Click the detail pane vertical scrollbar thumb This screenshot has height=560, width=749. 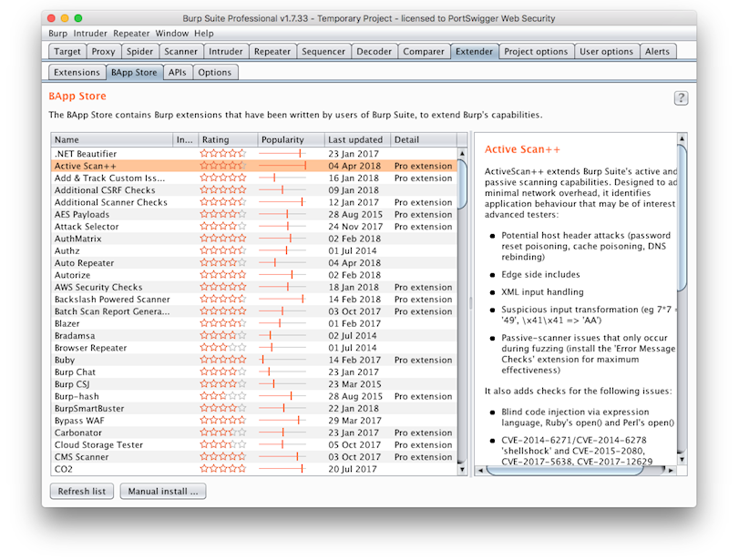(x=682, y=218)
